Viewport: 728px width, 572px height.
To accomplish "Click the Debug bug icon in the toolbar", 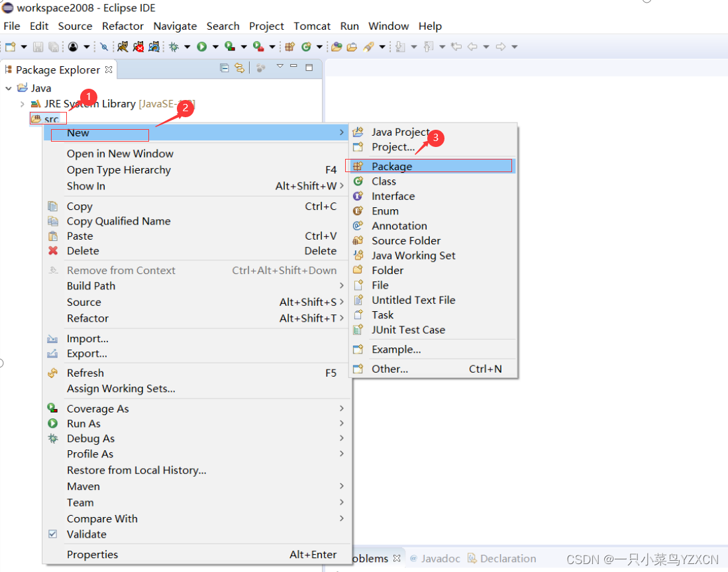I will click(x=174, y=47).
